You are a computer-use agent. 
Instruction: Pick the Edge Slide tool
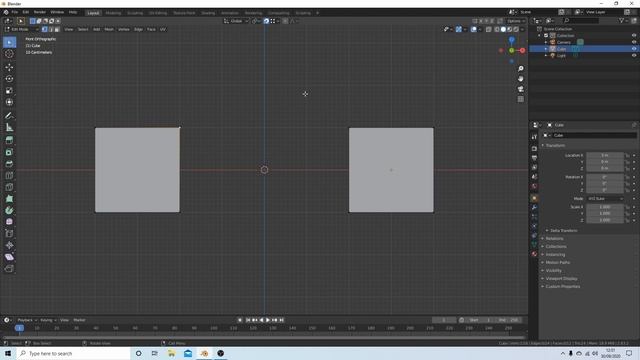[x=9, y=233]
